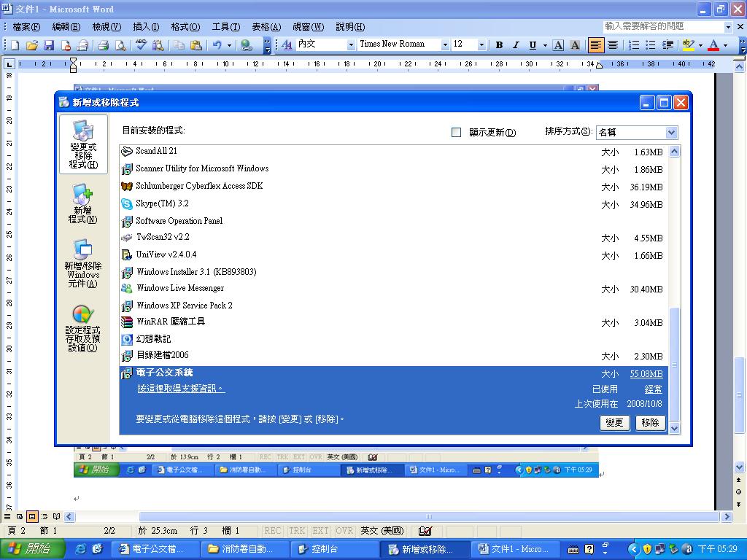Screen dimensions: 747x560
Task: Click the 按這裡取得支援資訊 link
Action: click(x=181, y=389)
